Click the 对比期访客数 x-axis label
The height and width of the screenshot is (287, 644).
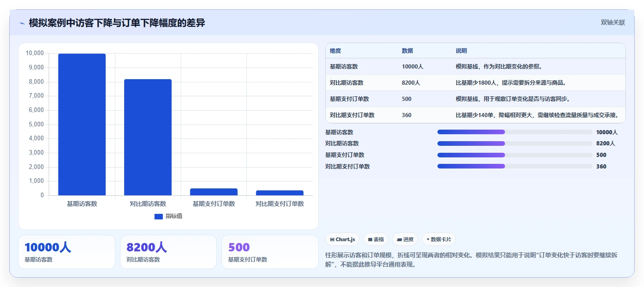pos(148,204)
